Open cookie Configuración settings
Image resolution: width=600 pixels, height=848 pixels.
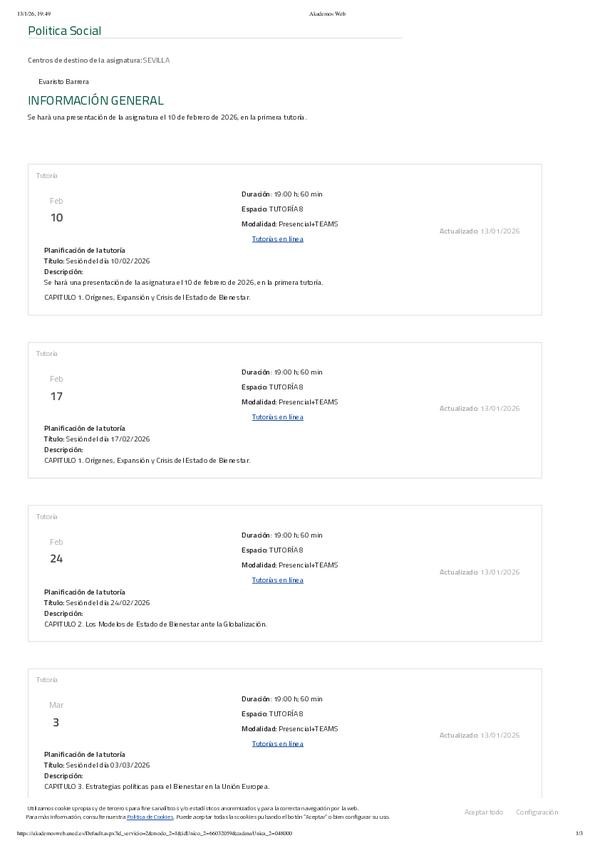point(537,812)
